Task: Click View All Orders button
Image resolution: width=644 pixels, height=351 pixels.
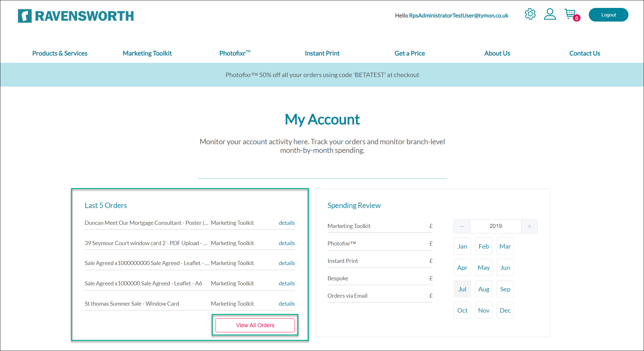Action: 255,325
